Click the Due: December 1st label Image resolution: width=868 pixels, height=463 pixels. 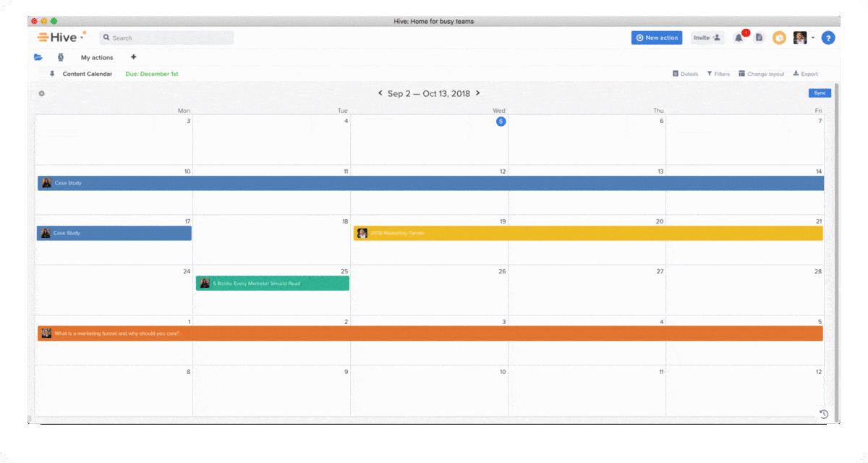[152, 74]
